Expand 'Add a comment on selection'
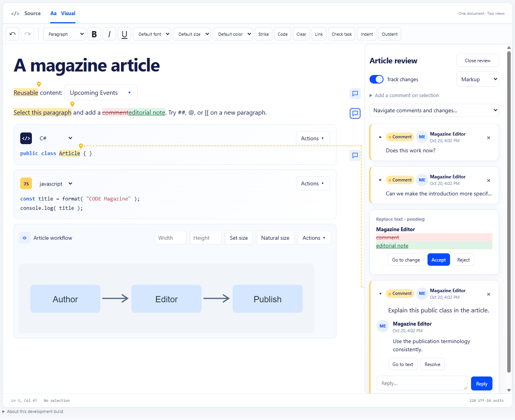 coord(404,95)
